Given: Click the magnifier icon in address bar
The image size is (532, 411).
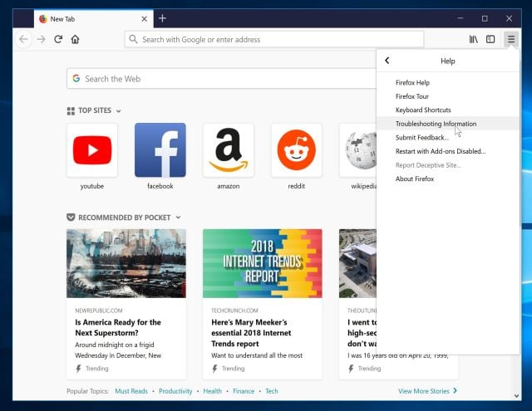Looking at the screenshot, I should pyautogui.click(x=133, y=39).
